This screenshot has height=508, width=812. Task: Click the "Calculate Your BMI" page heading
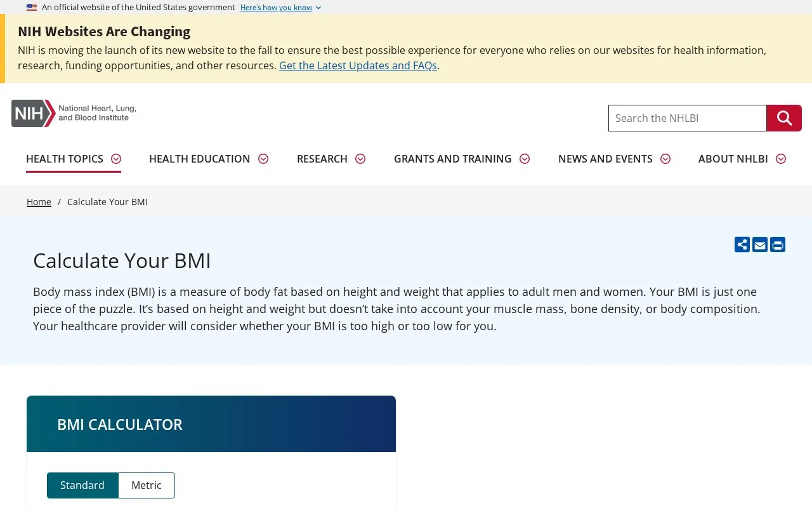[122, 261]
